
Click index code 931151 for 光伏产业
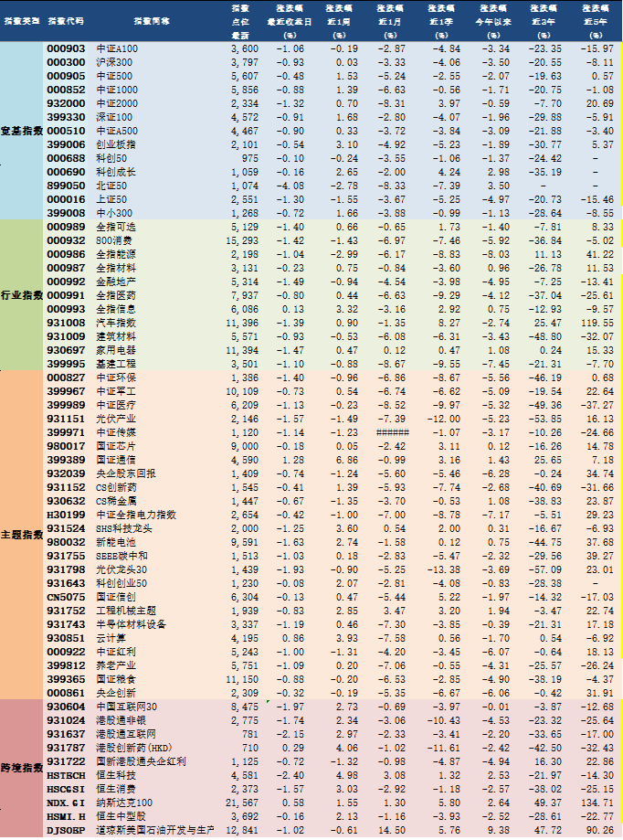(66, 419)
